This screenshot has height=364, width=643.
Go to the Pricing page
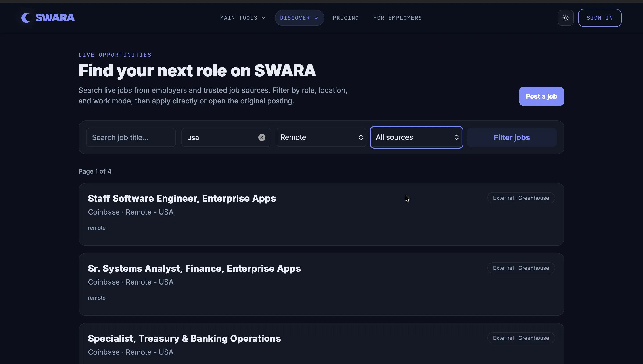(x=346, y=18)
